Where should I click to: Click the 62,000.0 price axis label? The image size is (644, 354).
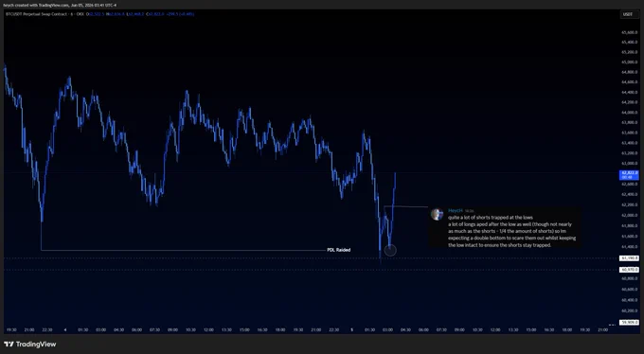pos(629,215)
